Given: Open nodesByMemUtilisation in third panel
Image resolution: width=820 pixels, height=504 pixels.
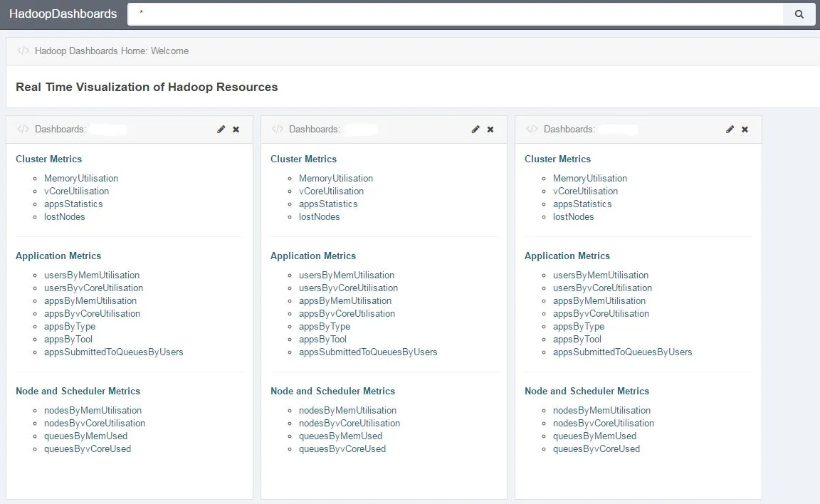Looking at the screenshot, I should click(601, 411).
